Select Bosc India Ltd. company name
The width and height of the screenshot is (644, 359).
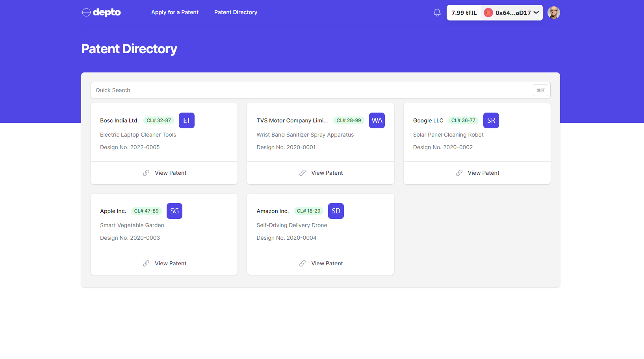[x=119, y=120]
